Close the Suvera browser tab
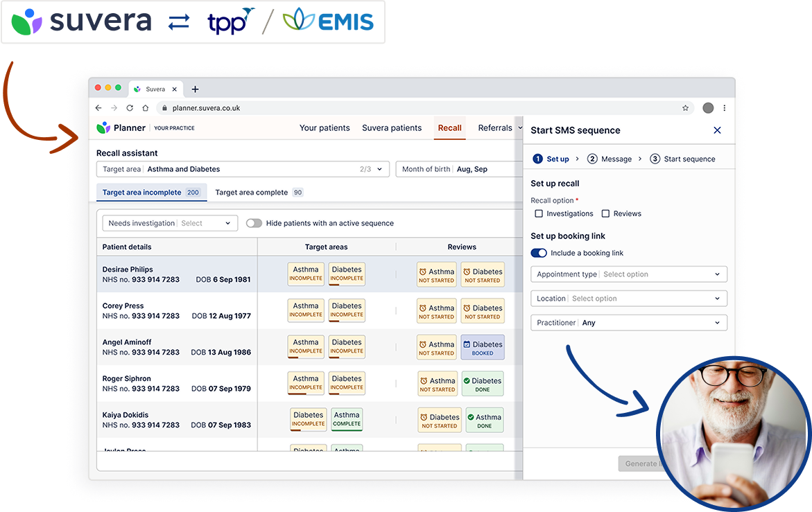The height and width of the screenshot is (512, 812). [x=175, y=89]
